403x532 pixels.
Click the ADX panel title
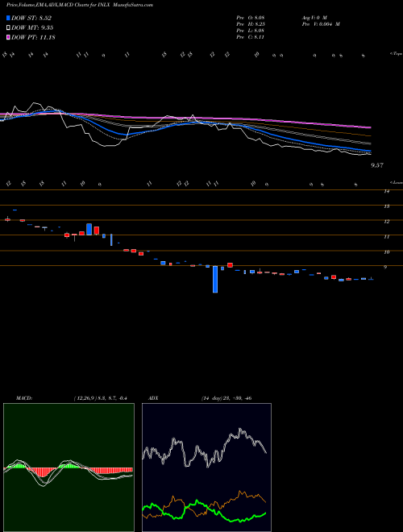click(x=153, y=398)
